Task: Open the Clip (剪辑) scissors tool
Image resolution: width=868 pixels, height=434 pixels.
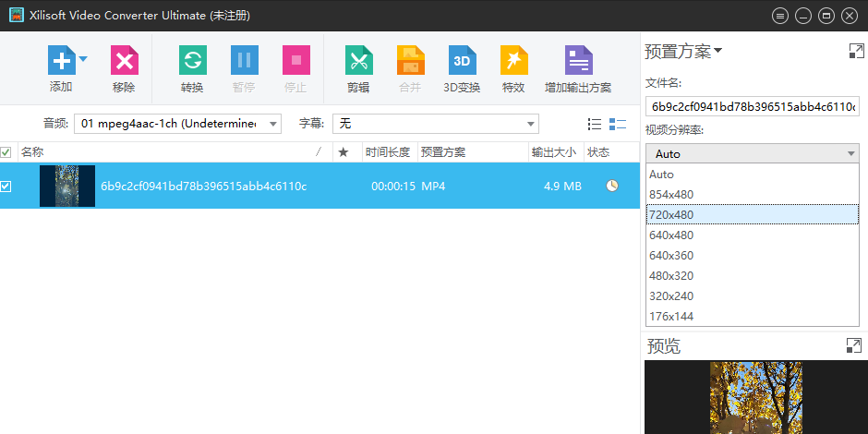Action: [x=358, y=62]
